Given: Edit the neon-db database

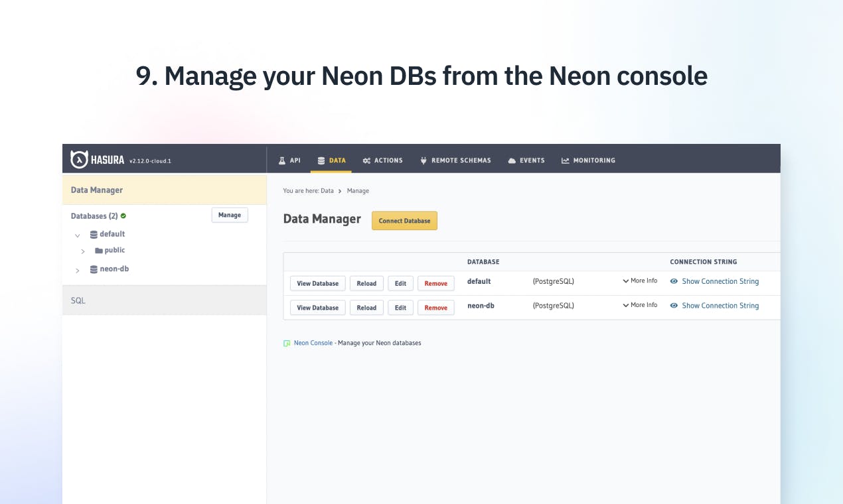Looking at the screenshot, I should [x=400, y=308].
